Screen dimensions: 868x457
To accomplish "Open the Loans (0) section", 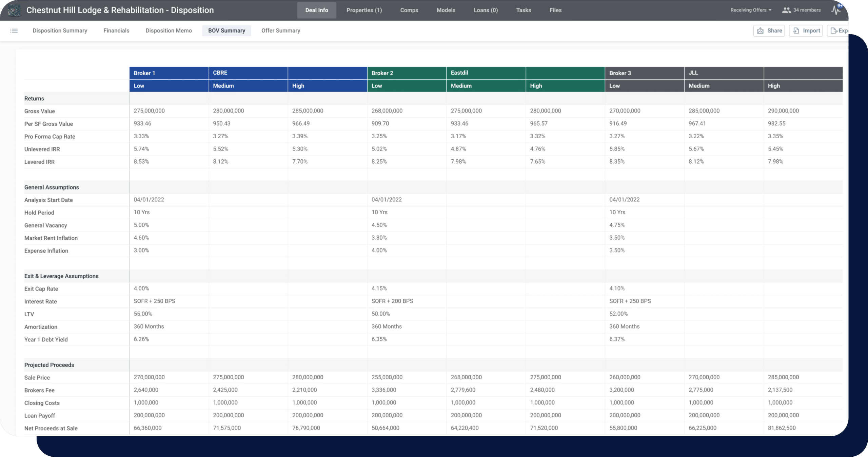I will pyautogui.click(x=485, y=10).
